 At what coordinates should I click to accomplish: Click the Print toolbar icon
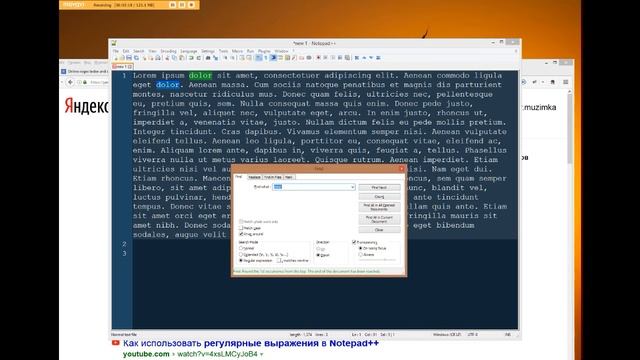(158, 58)
